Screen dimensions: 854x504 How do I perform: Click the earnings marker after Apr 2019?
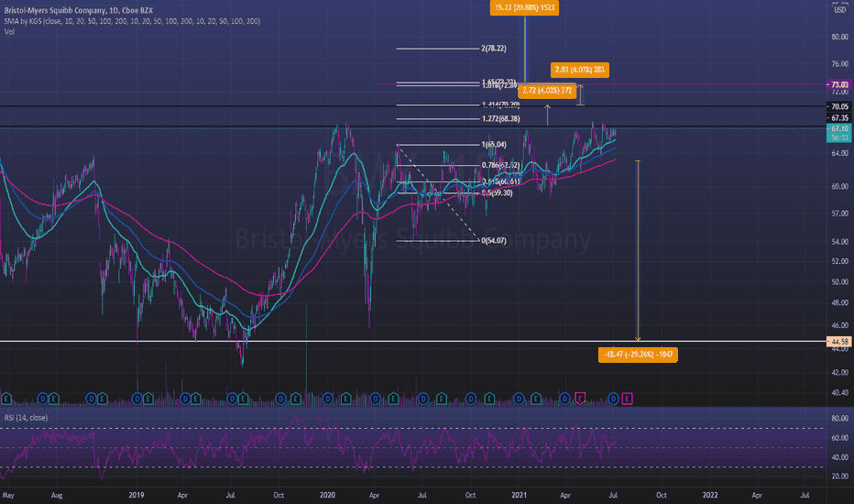(x=195, y=399)
